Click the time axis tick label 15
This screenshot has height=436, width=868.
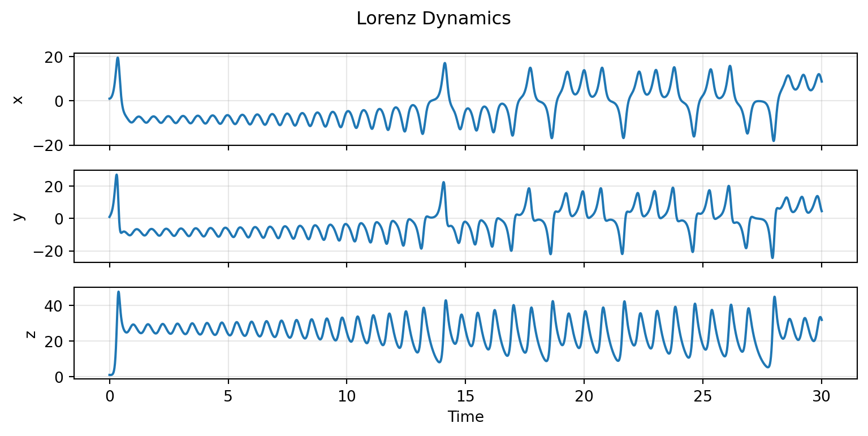point(465,395)
